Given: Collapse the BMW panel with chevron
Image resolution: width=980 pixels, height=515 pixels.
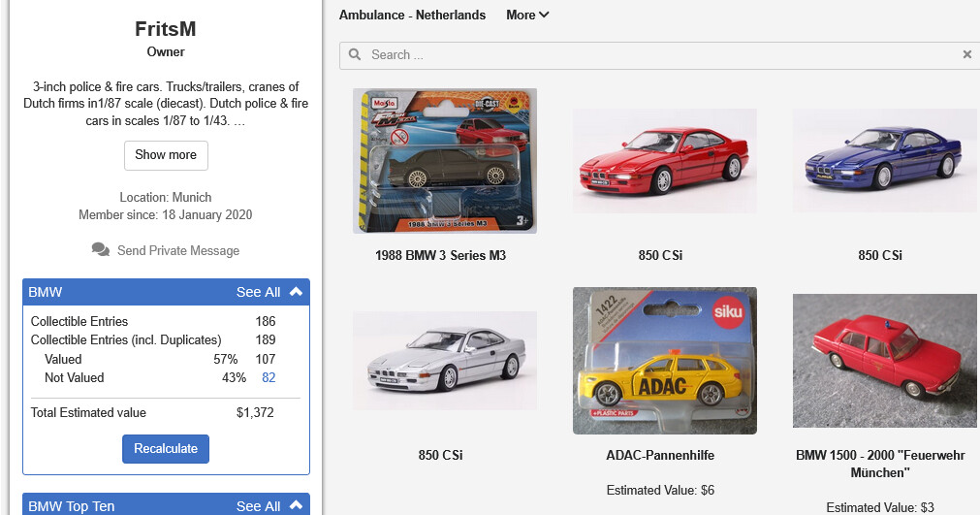Looking at the screenshot, I should point(297,292).
